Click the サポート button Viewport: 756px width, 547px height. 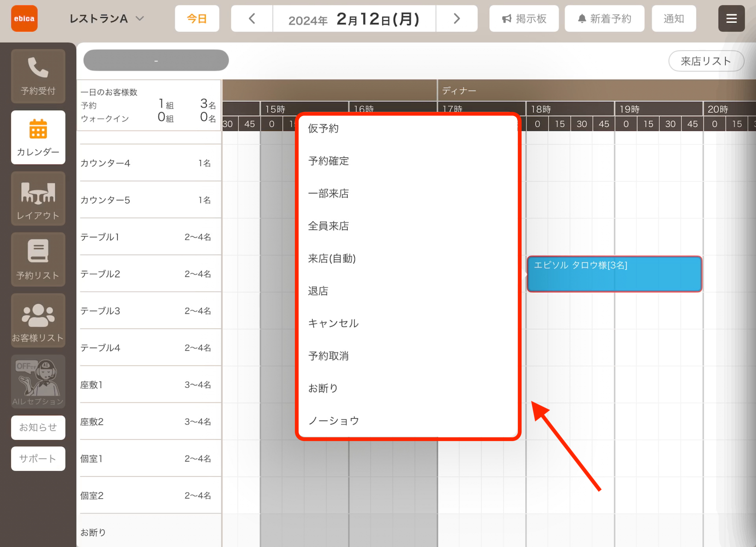pyautogui.click(x=38, y=459)
